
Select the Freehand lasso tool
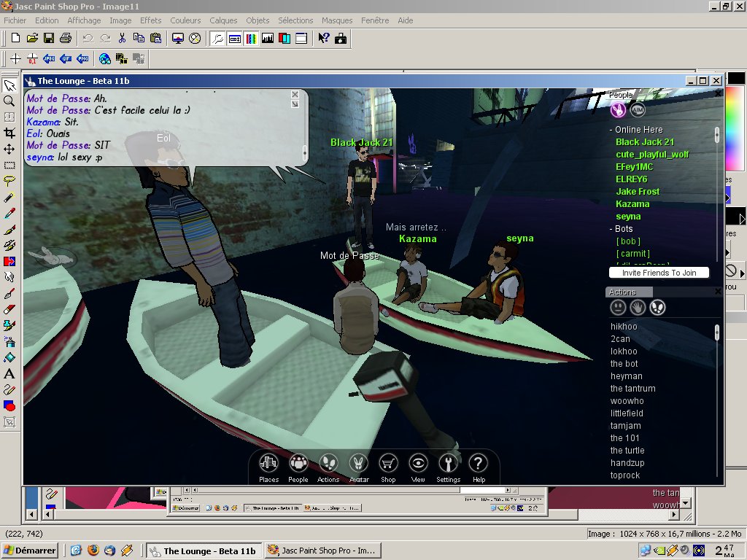9,181
